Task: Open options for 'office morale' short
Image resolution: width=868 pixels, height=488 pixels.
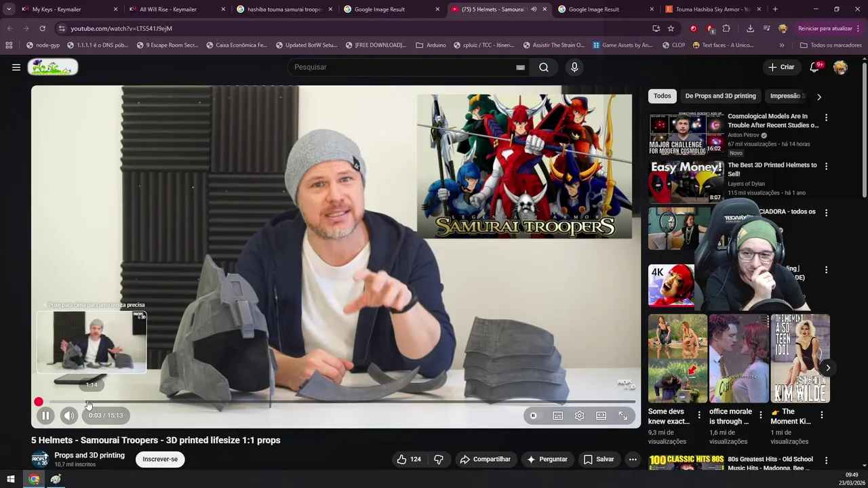Action: (760, 415)
